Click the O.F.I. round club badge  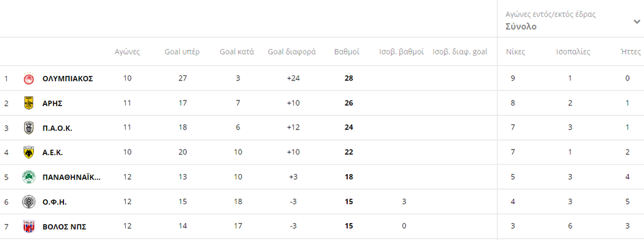click(28, 202)
